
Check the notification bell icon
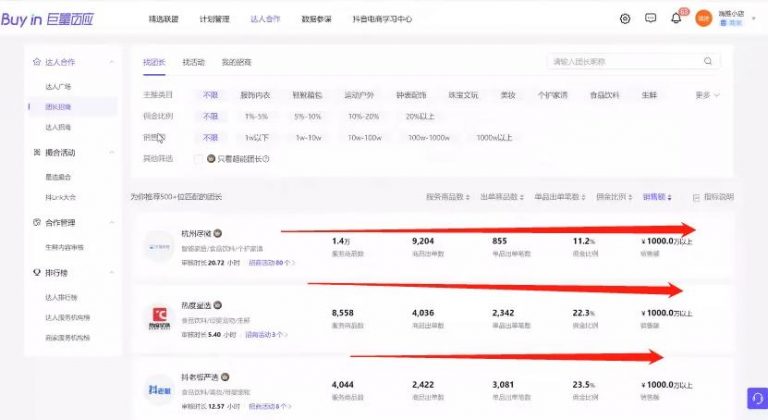(676, 18)
